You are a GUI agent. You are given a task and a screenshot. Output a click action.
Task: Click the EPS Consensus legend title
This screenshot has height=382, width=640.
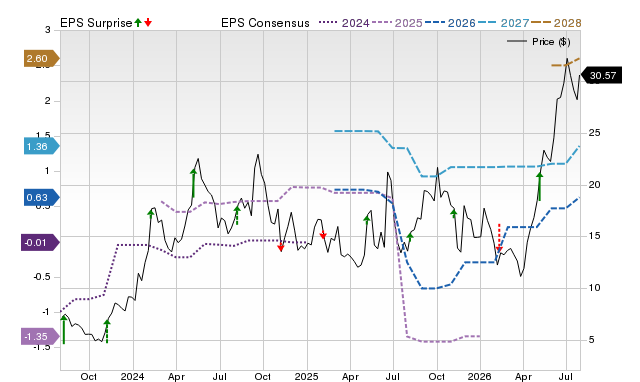(265, 23)
